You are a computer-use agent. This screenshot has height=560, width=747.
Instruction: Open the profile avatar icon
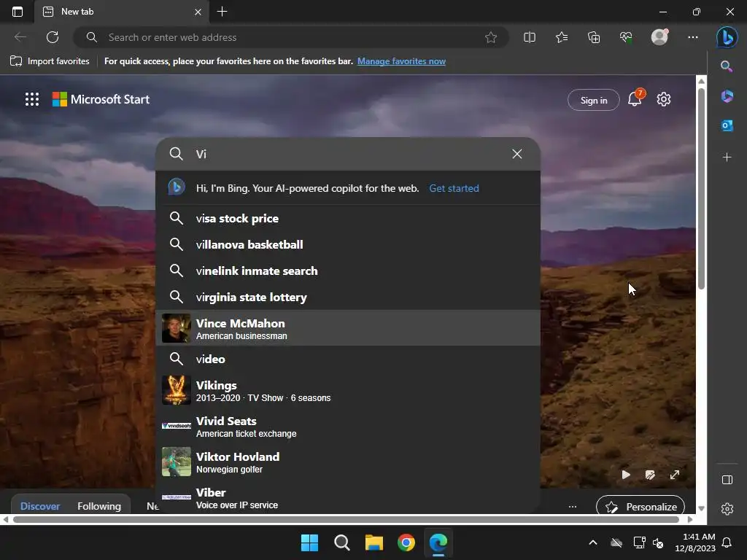pyautogui.click(x=659, y=36)
